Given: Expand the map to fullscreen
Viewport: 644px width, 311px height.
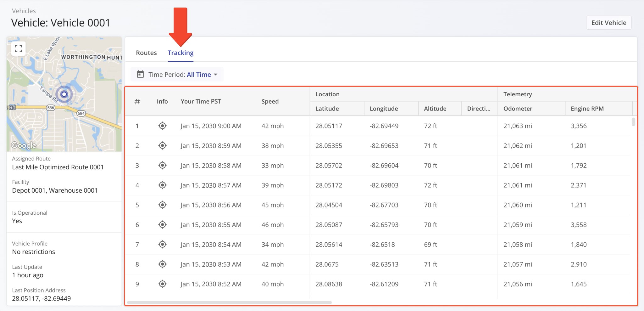Looking at the screenshot, I should (18, 48).
